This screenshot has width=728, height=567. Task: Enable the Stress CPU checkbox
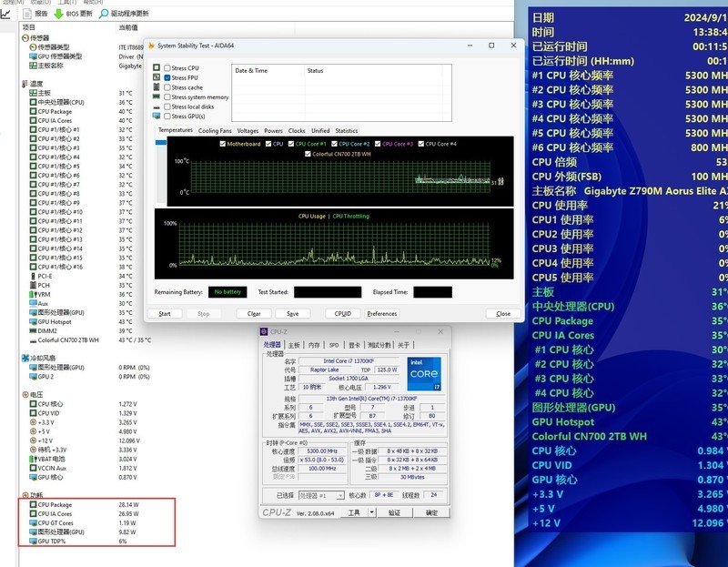coord(167,68)
